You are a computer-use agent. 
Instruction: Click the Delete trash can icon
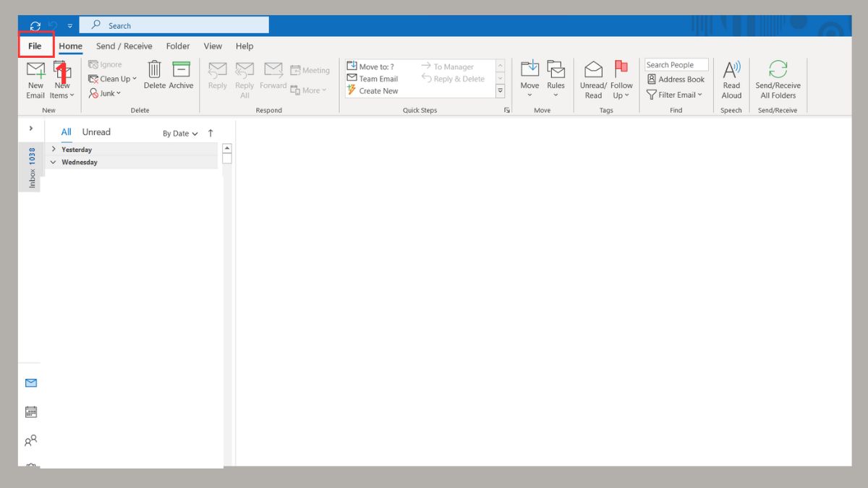coord(154,71)
